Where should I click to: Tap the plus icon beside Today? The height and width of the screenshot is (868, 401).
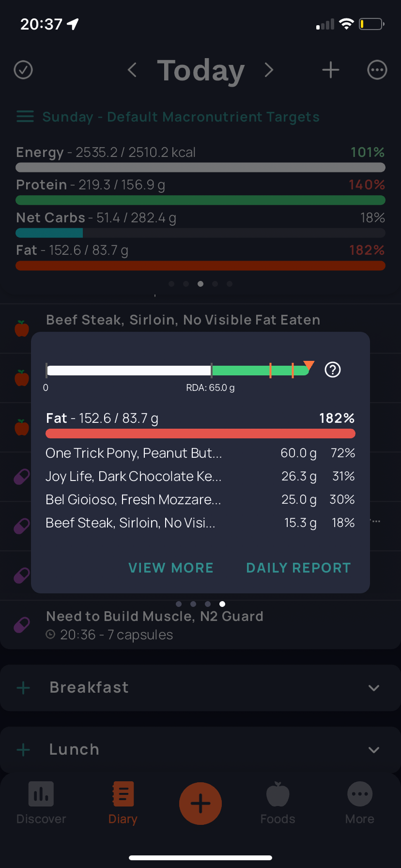pyautogui.click(x=331, y=70)
